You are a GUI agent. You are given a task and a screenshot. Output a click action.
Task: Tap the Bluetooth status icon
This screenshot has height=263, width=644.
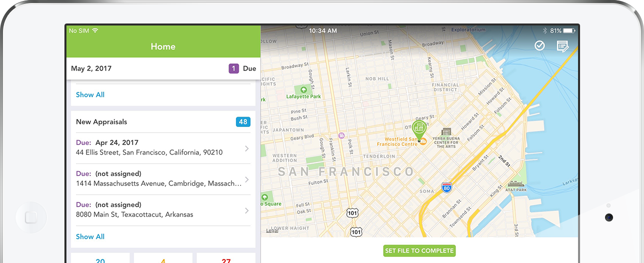546,30
